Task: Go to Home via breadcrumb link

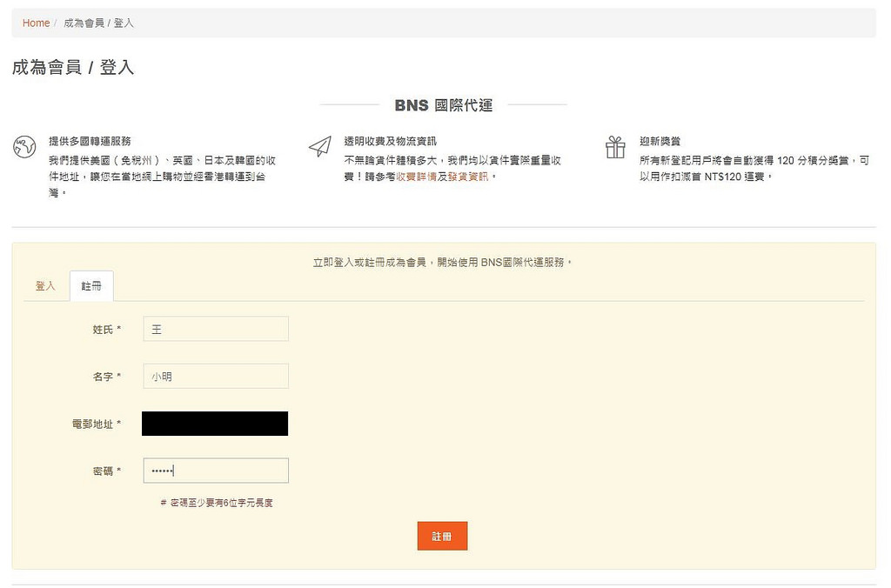Action: click(x=36, y=23)
